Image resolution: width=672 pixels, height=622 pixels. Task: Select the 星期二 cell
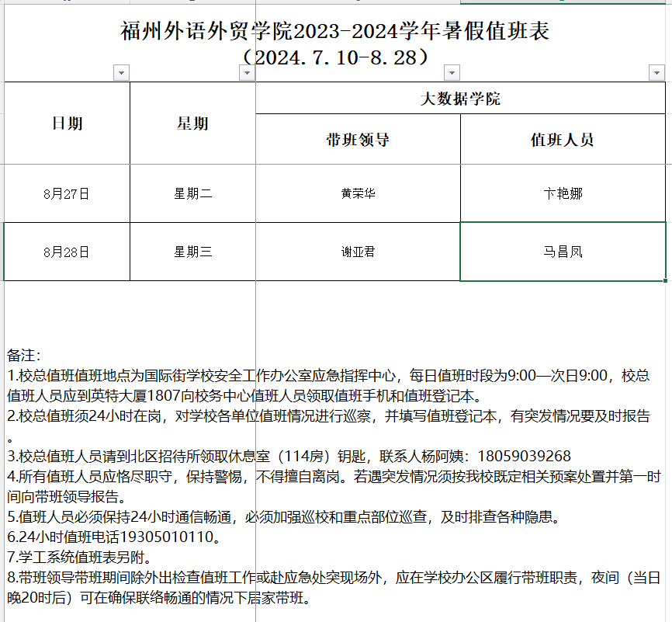tap(192, 193)
